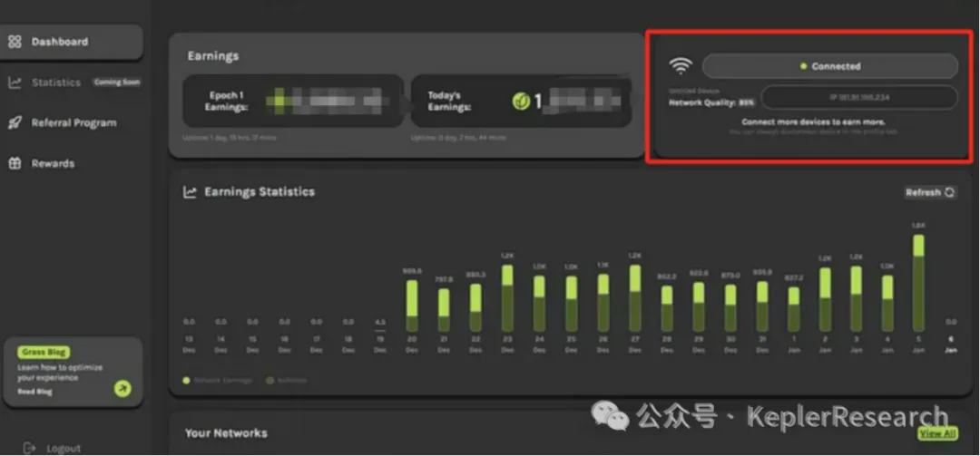Click the IP address field
The width and height of the screenshot is (980, 456).
click(x=859, y=97)
